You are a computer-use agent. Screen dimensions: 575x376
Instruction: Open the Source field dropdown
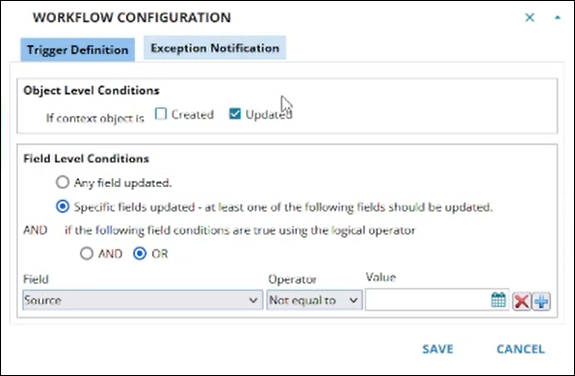[x=143, y=300]
